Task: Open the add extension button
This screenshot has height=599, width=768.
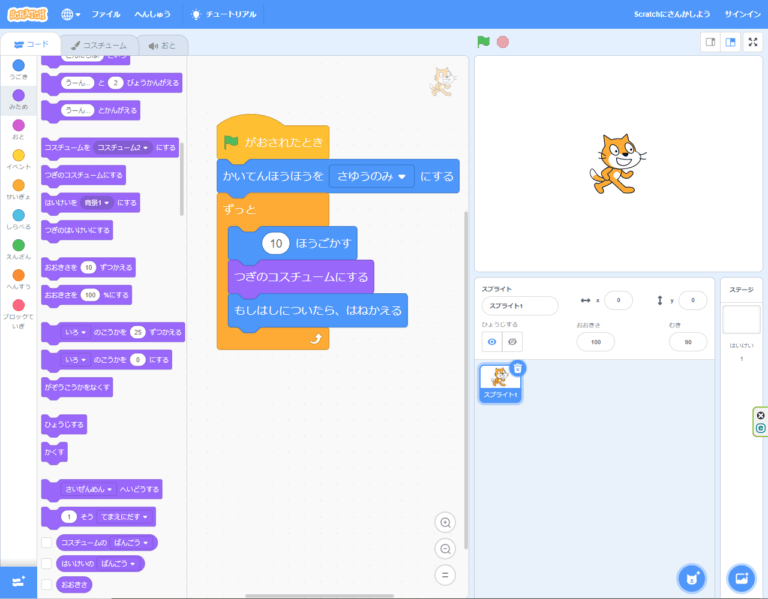Action: coord(18,581)
